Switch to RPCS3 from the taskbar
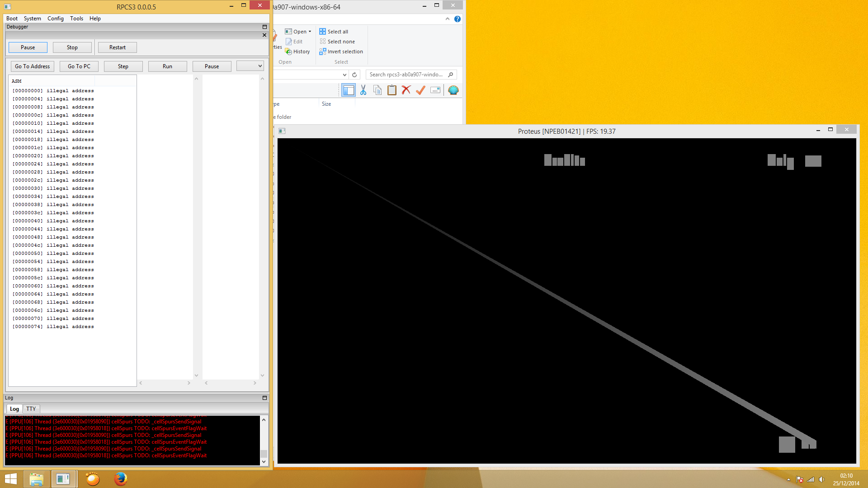 pos(63,479)
